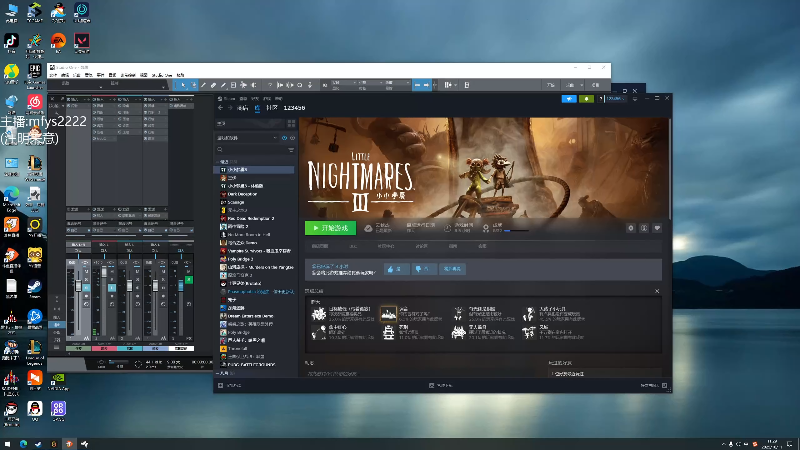Click the playtime clock icon
This screenshot has height=450, width=800.
point(447,228)
